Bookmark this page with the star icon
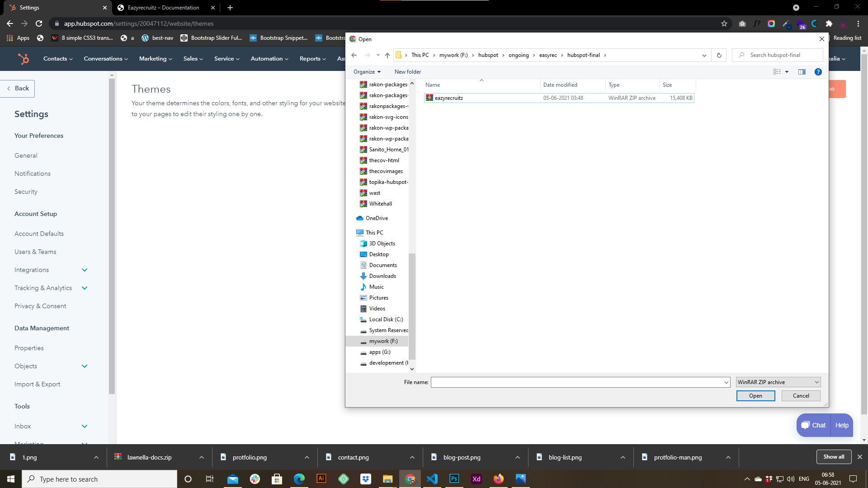The width and height of the screenshot is (868, 488). pos(724,23)
